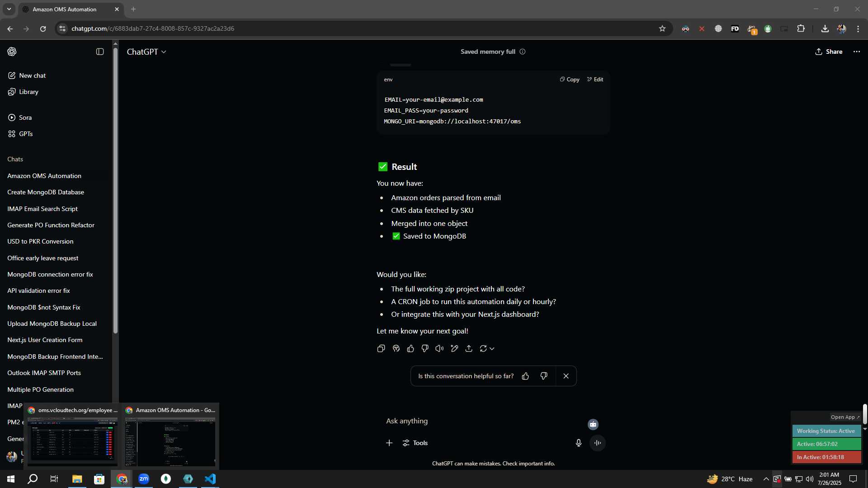
Task: Open the Chrome extensions puzzle icon
Action: (801, 28)
